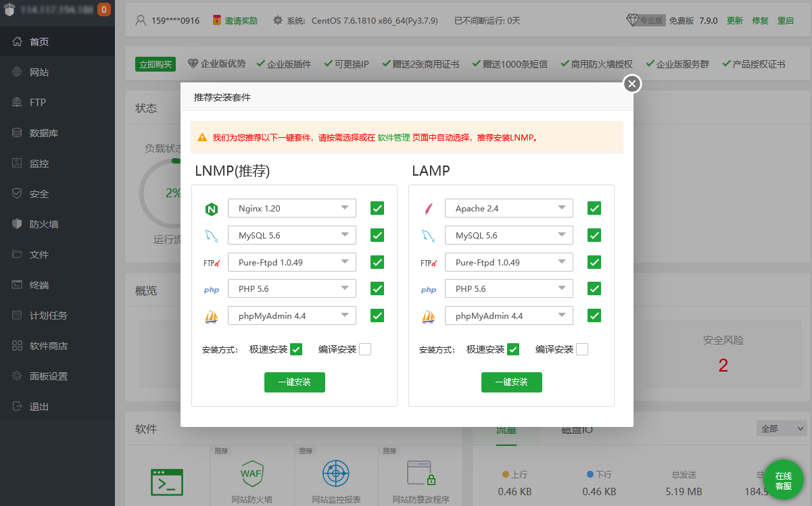Click the home icon in sidebar

pyautogui.click(x=18, y=42)
